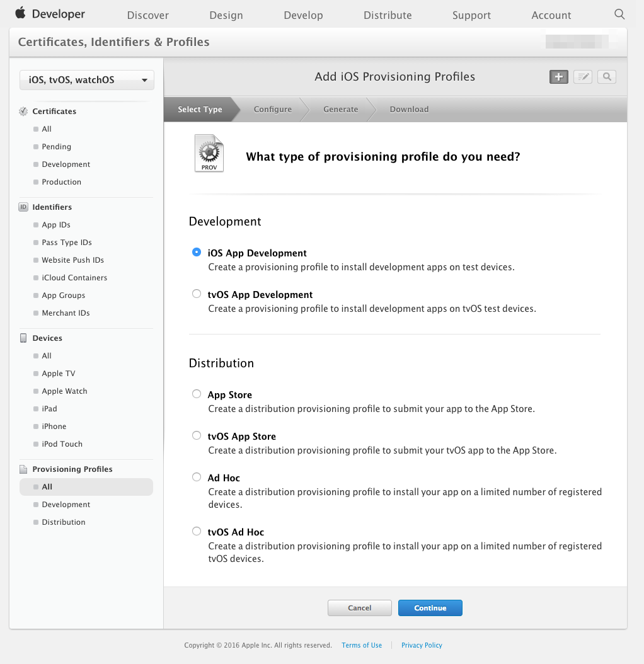Select the Ad Hoc distribution option
The width and height of the screenshot is (644, 664).
196,476
